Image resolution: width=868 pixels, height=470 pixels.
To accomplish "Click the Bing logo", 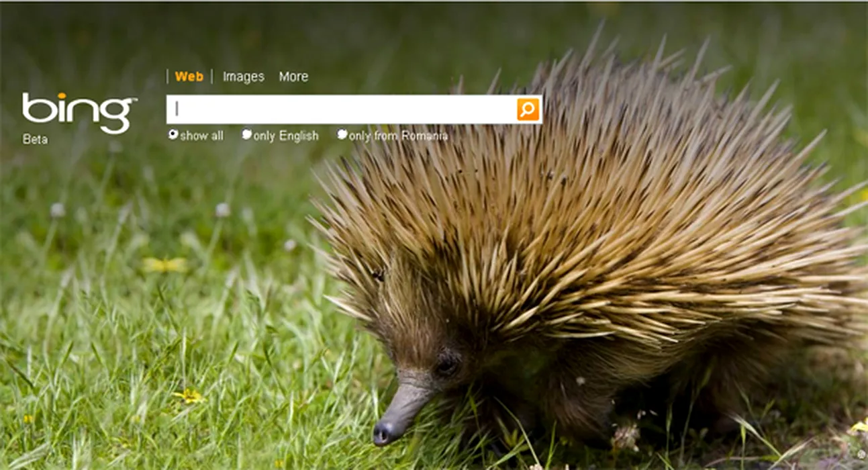I will point(79,112).
